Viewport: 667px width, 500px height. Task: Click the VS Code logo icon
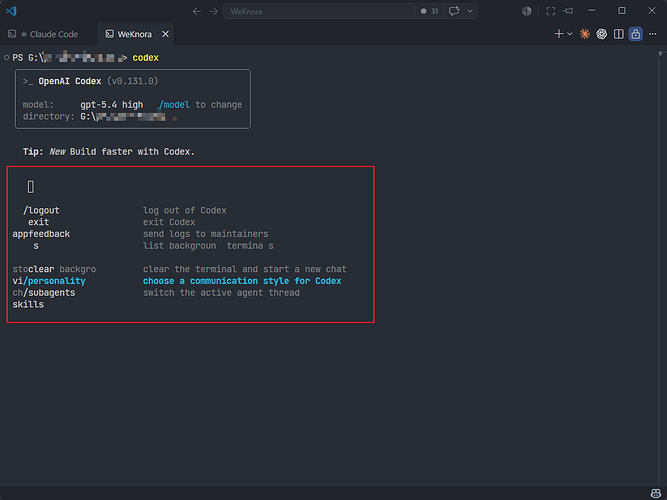pos(11,11)
